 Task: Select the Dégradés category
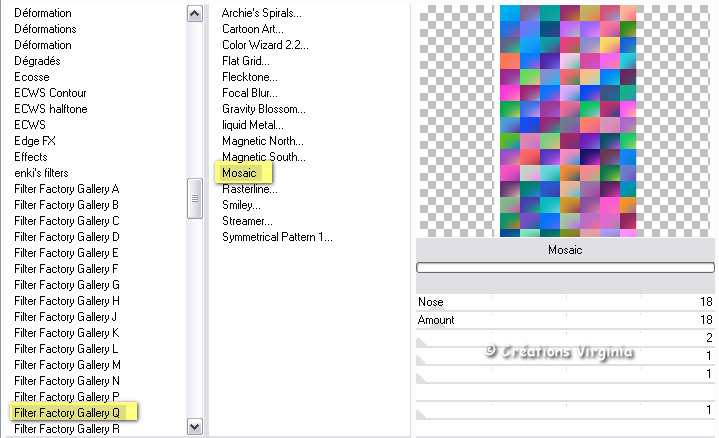click(38, 61)
